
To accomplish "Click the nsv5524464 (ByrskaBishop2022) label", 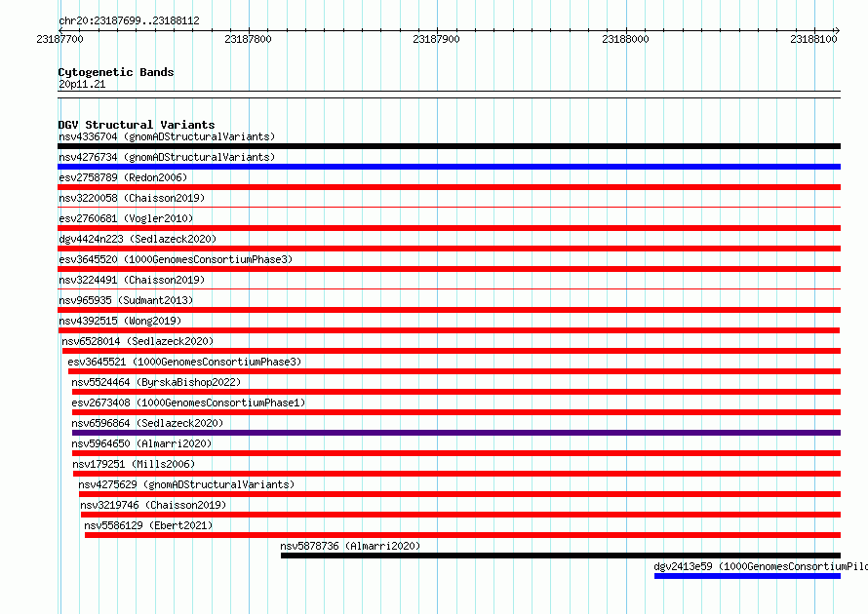I will tap(156, 382).
